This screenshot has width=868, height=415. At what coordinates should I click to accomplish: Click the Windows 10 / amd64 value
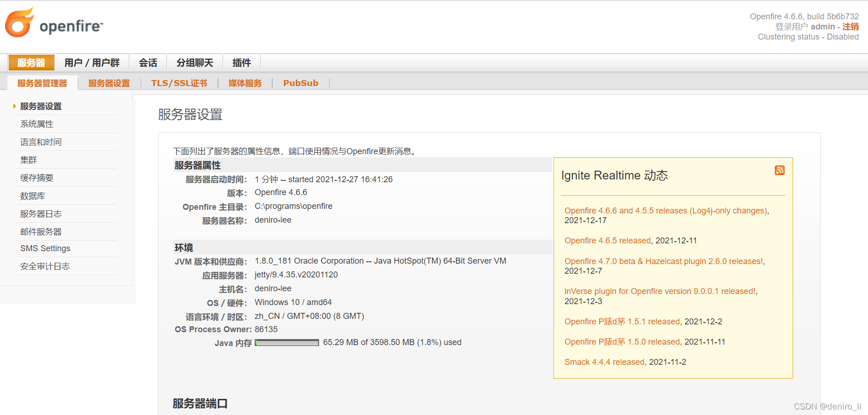(293, 302)
